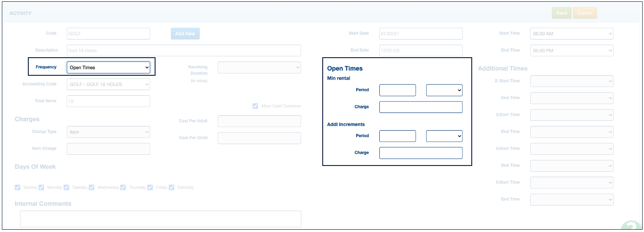644x232 pixels.
Task: Expand the Accounting Code dropdown
Action: (x=108, y=84)
